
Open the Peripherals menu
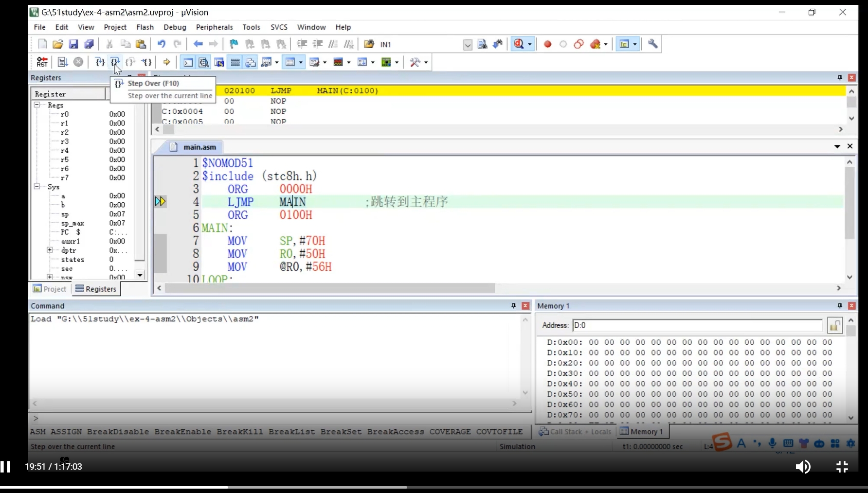click(x=214, y=27)
